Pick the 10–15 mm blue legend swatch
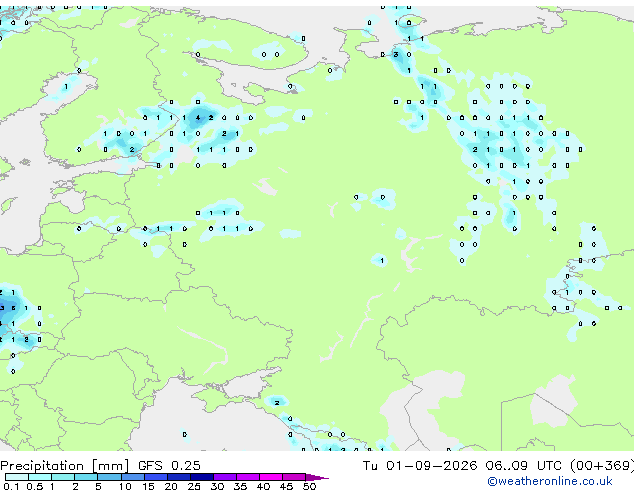The width and height of the screenshot is (634, 490). click(133, 477)
